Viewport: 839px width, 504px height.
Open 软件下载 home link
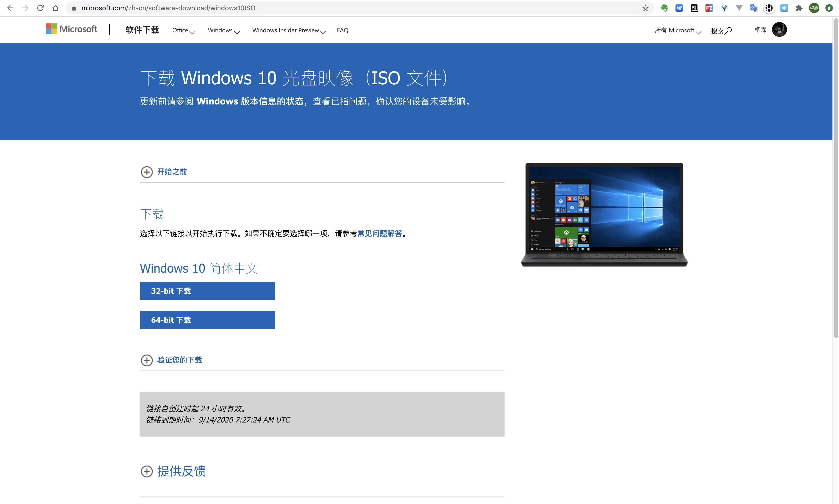(x=142, y=30)
